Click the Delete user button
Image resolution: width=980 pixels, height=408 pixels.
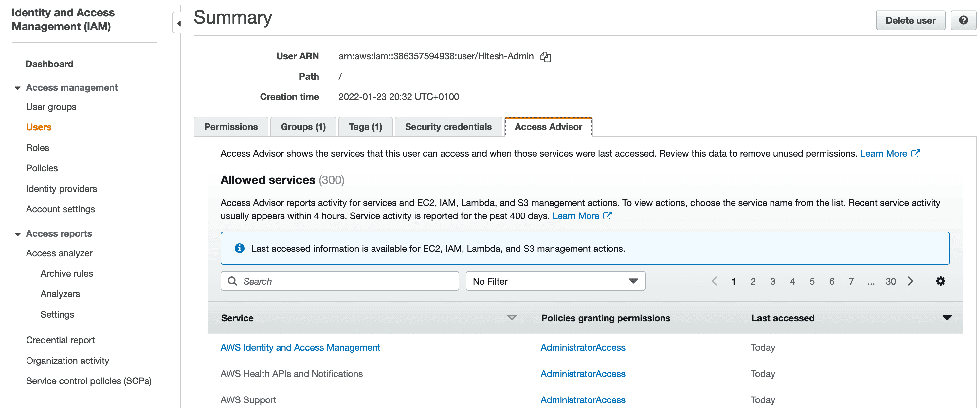(910, 20)
